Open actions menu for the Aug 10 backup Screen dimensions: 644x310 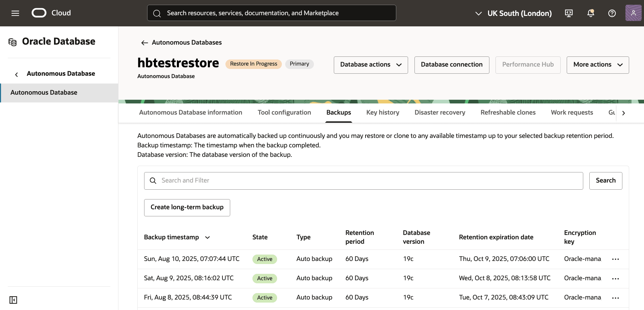(616, 259)
